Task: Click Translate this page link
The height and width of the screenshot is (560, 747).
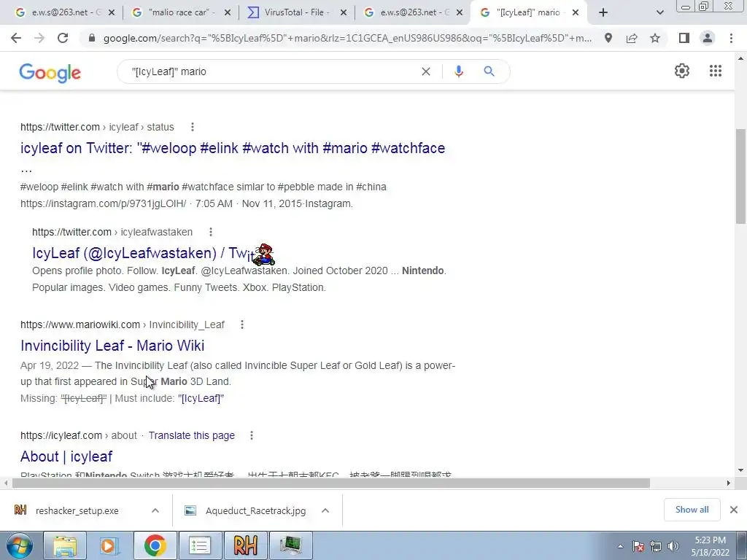Action: point(192,435)
